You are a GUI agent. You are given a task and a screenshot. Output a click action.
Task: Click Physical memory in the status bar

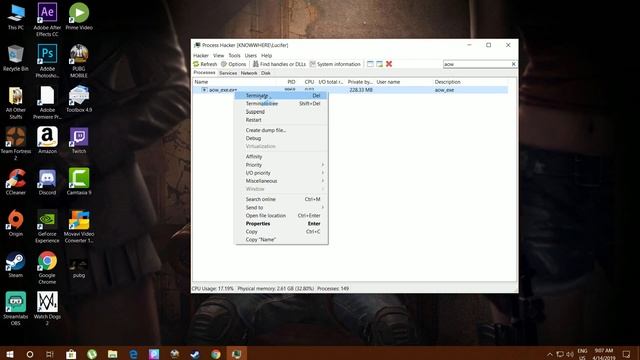276,289
